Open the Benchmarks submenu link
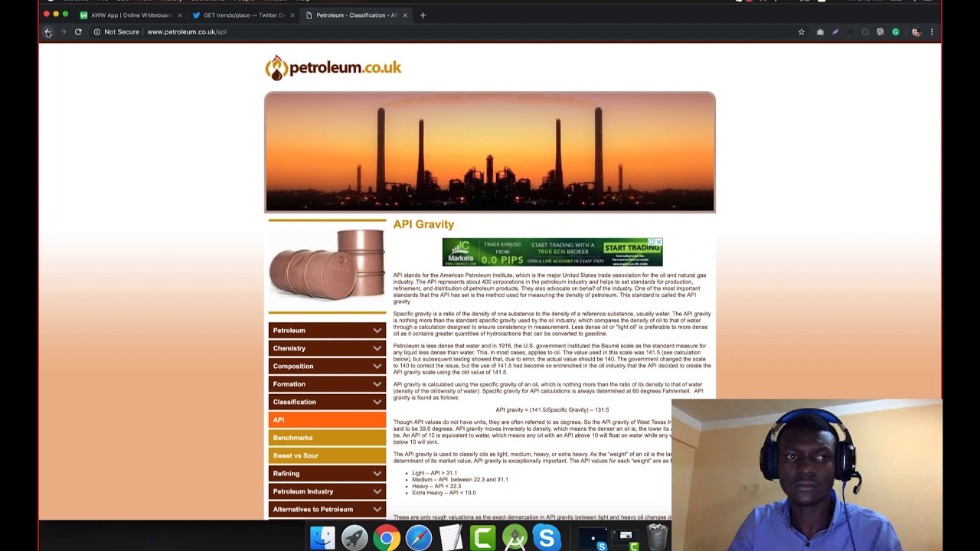The image size is (980, 551). 327,438
